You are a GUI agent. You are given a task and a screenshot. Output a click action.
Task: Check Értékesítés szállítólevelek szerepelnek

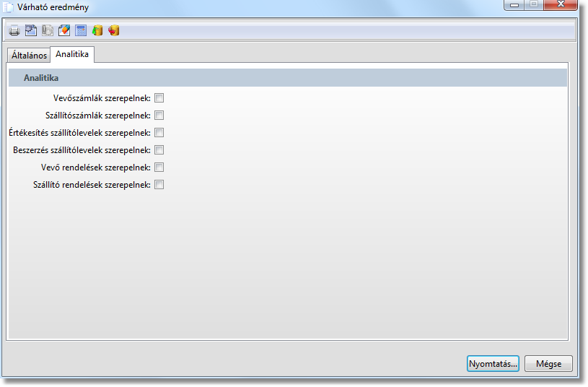159,133
